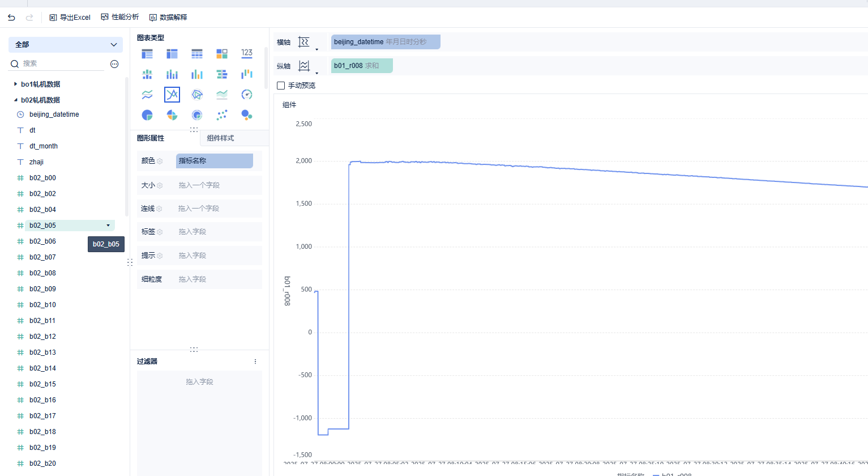The width and height of the screenshot is (868, 476).
Task: Select the stacked column chart type
Action: tap(172, 74)
